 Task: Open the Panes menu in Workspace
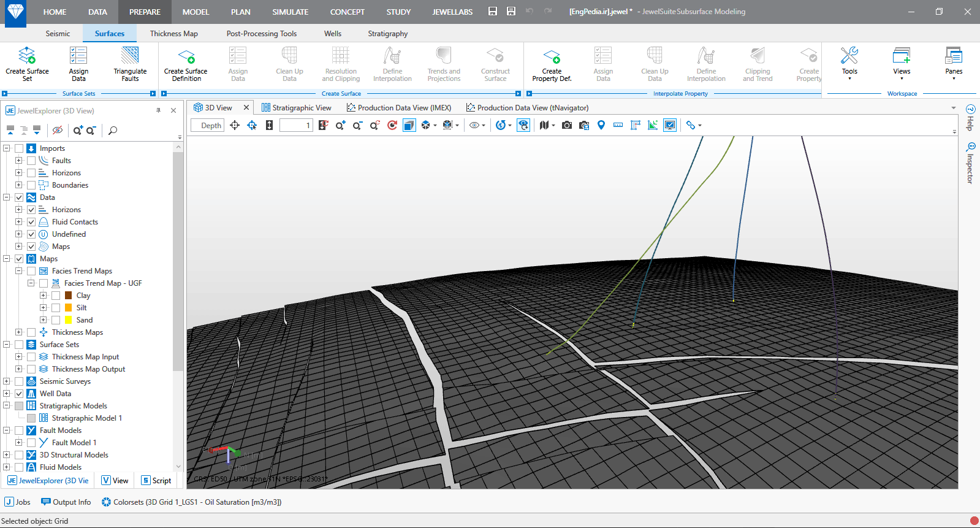(954, 64)
